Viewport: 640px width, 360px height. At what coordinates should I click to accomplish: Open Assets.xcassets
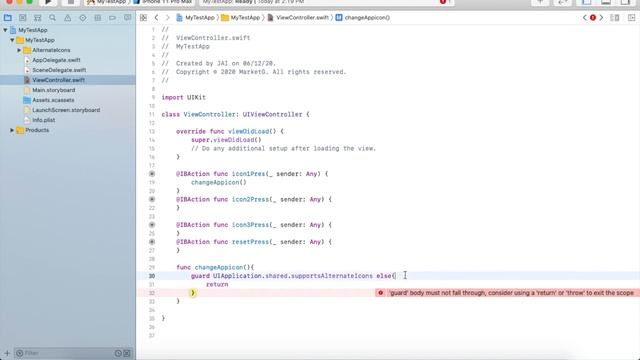(x=53, y=100)
